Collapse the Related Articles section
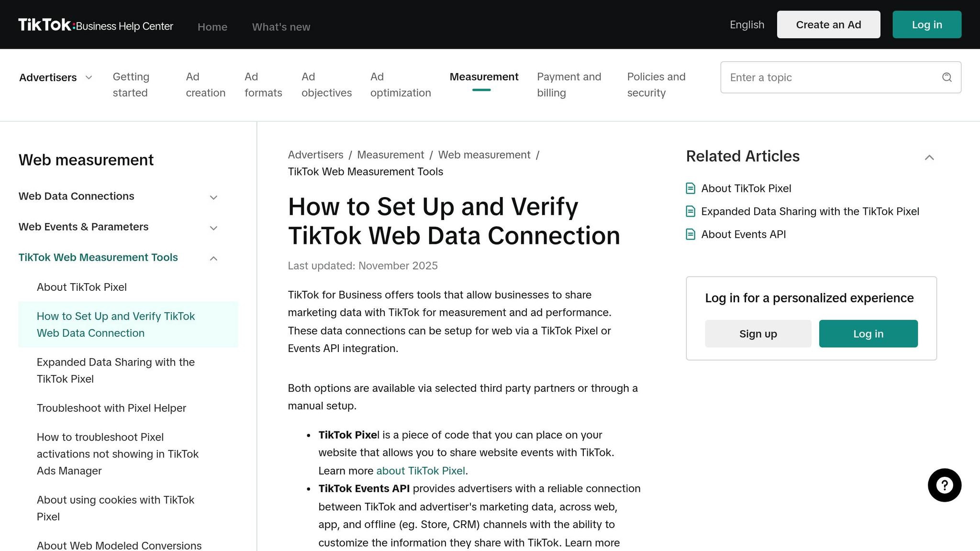This screenshot has width=980, height=551. 929,157
